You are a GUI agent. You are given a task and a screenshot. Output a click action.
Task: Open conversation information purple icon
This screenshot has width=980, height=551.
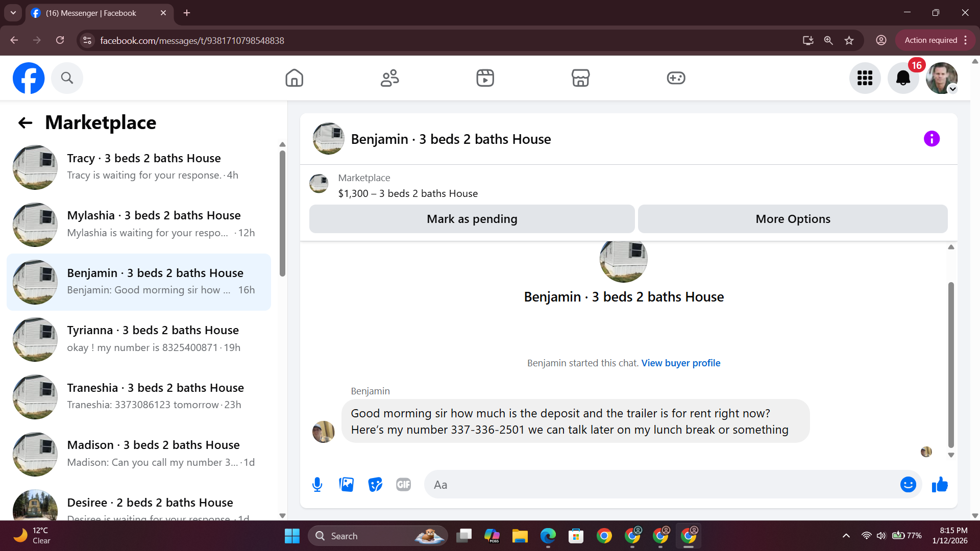coord(932,139)
